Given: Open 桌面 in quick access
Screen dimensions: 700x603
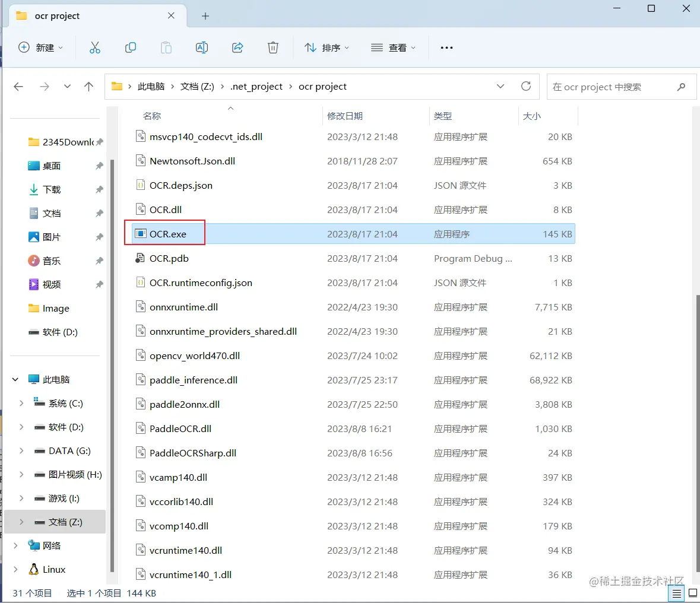Looking at the screenshot, I should pos(45,166).
